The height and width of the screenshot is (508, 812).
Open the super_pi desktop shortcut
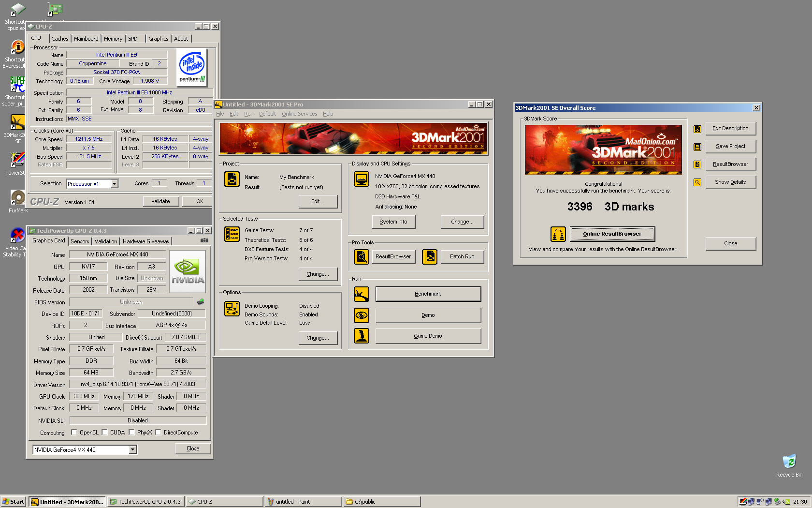click(x=15, y=91)
